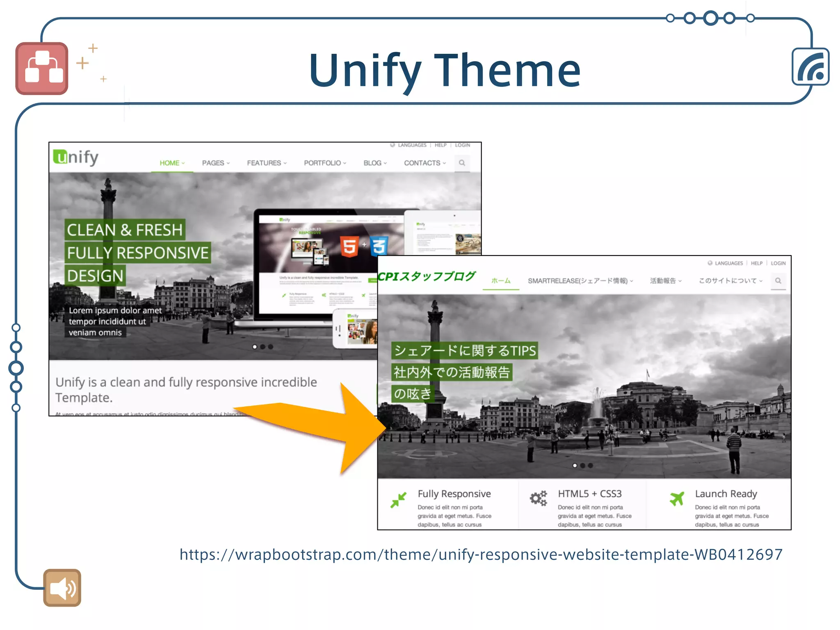Click the シェアードに関するTIPS caption

[465, 351]
